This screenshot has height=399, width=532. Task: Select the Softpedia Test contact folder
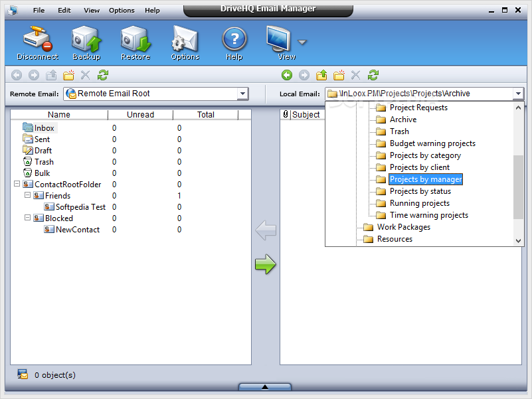pyautogui.click(x=80, y=207)
